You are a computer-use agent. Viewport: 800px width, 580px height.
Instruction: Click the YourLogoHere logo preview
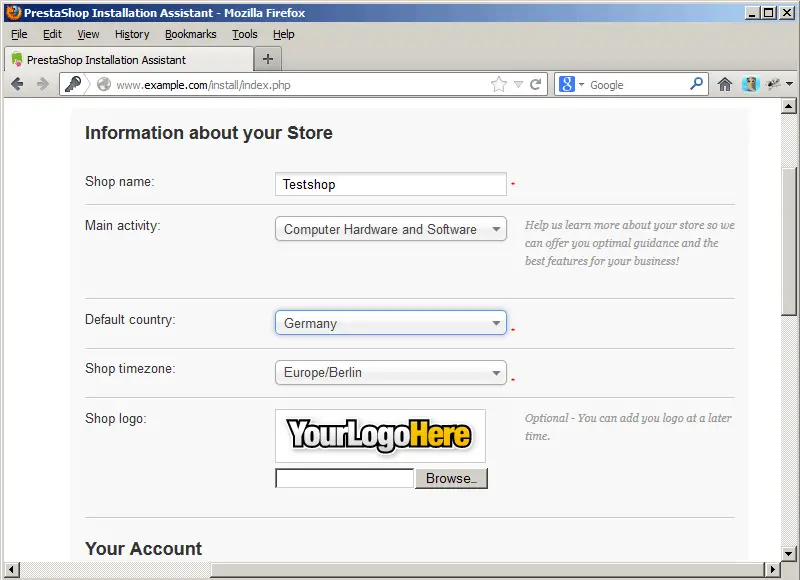click(x=380, y=436)
